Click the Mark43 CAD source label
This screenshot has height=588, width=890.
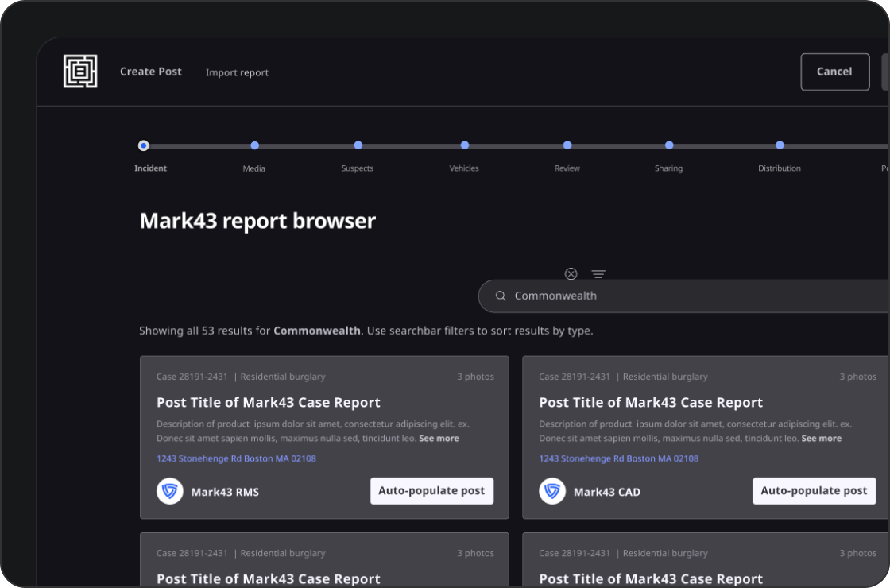(607, 492)
